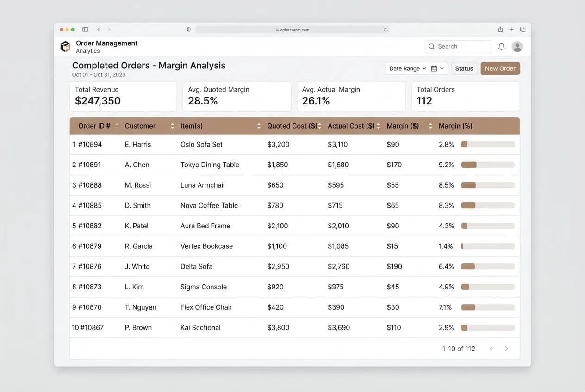Screen dimensions: 585x392
Task: Go to next page of orders
Action: tap(507, 349)
